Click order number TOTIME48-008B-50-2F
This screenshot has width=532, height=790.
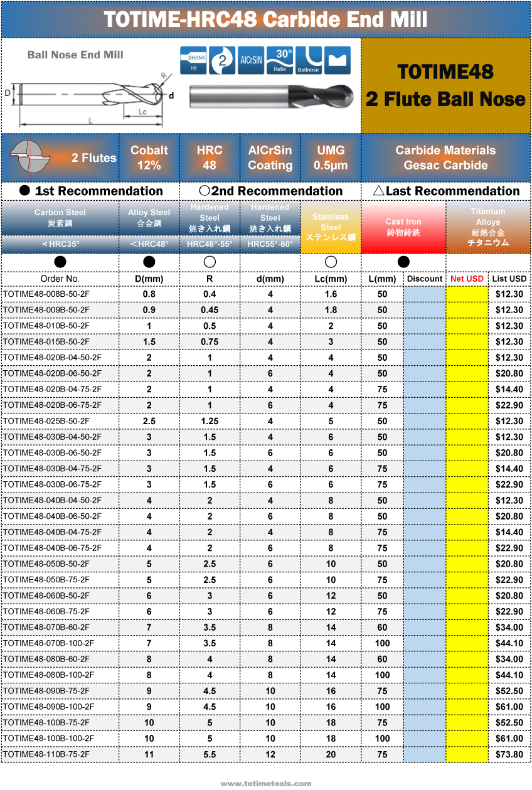(x=46, y=294)
